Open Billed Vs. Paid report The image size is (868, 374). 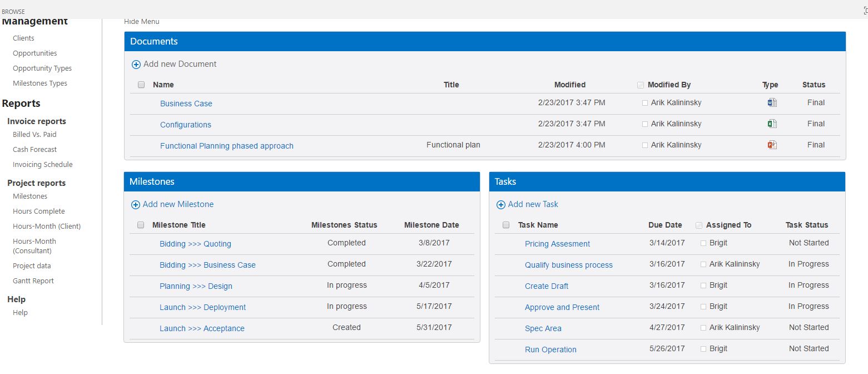point(34,135)
